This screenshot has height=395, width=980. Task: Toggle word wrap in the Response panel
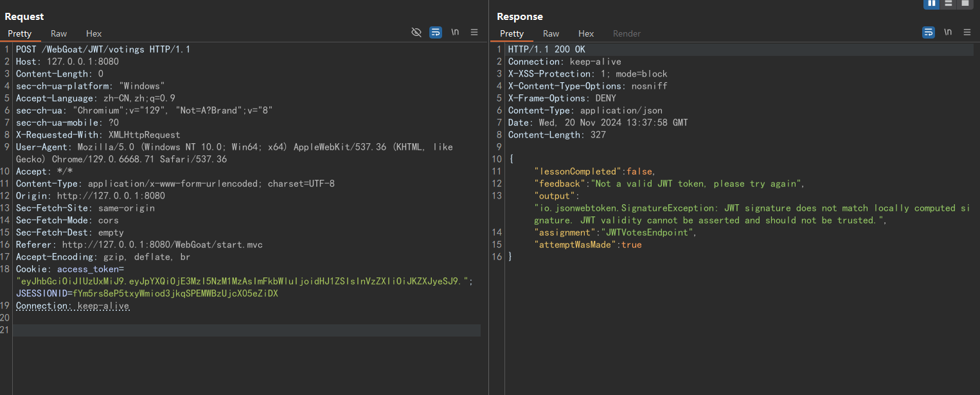tap(929, 32)
